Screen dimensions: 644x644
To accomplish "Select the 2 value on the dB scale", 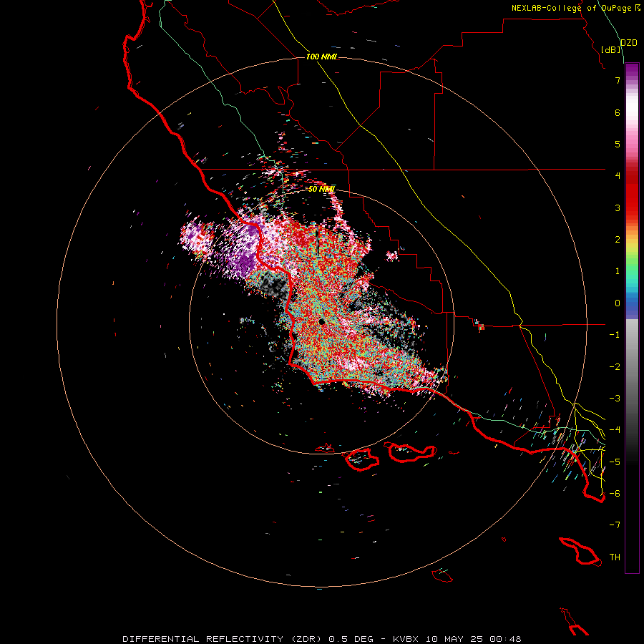I will (618, 240).
